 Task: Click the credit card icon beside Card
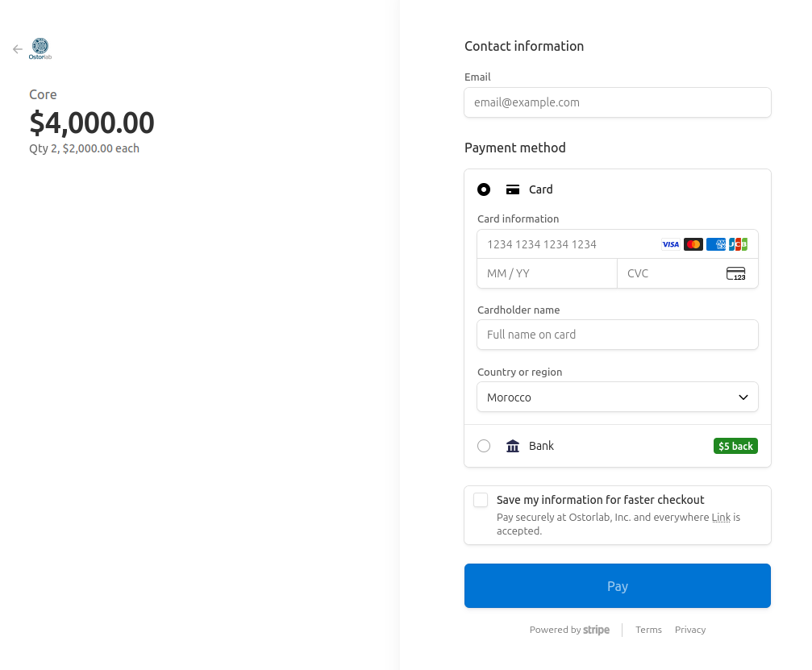[513, 189]
